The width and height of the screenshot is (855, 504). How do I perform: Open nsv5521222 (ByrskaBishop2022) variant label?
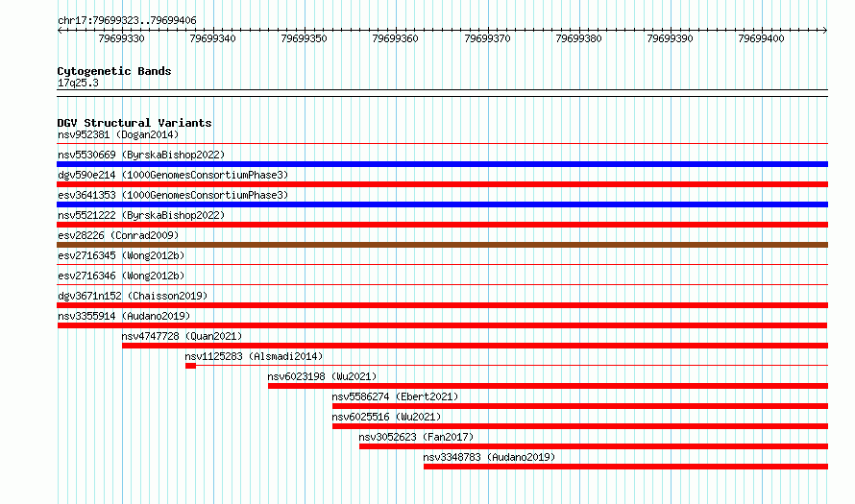pos(141,215)
